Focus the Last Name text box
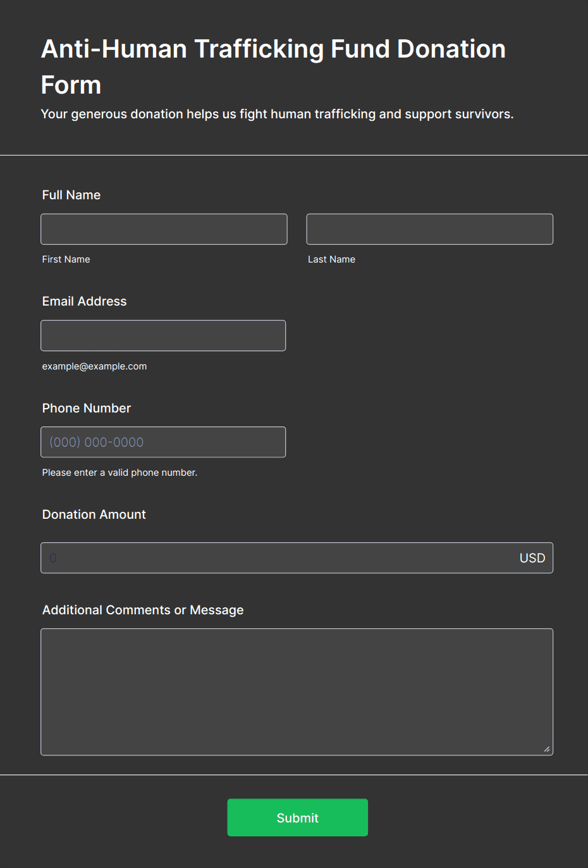 coord(429,229)
